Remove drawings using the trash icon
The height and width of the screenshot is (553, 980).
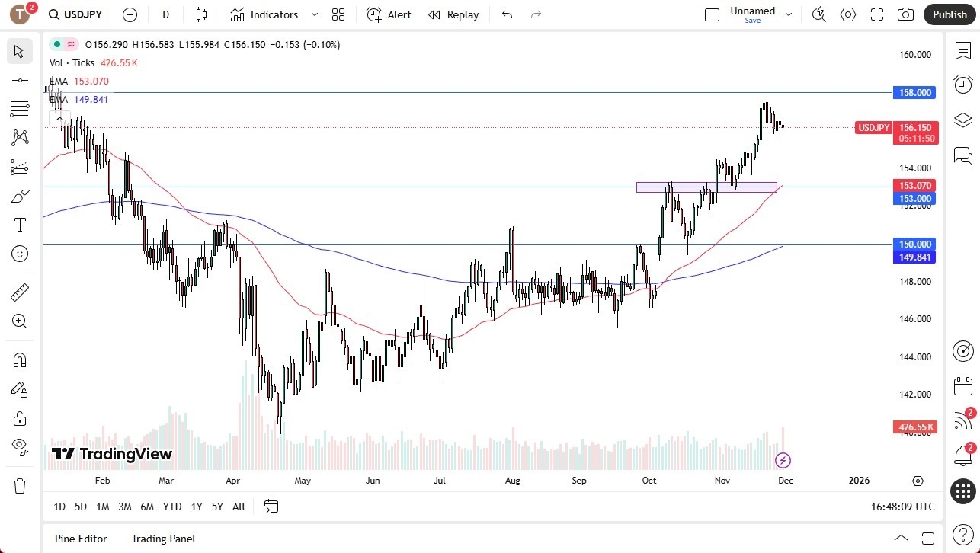(19, 484)
